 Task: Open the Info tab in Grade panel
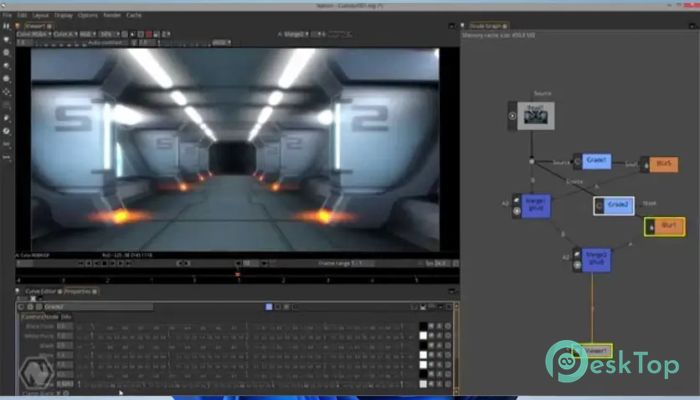[x=66, y=317]
